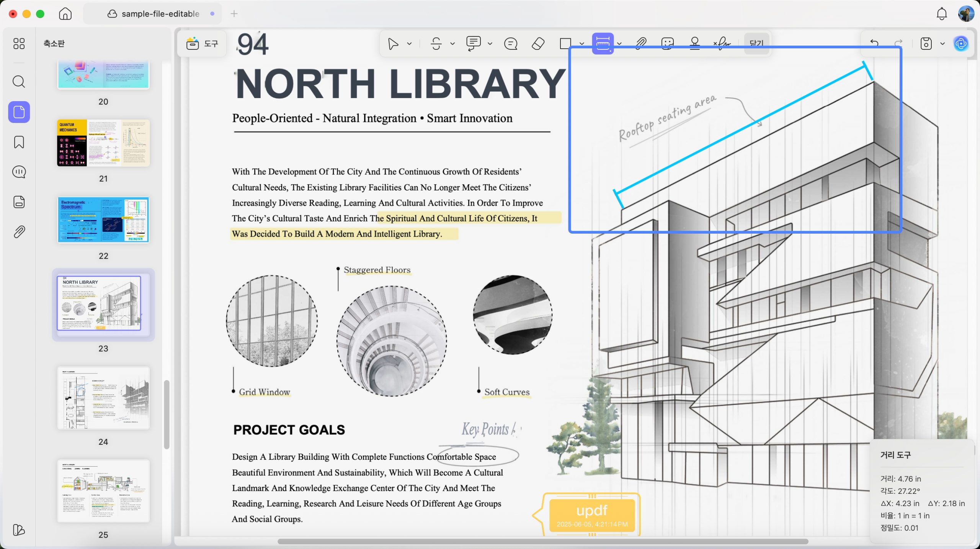Select the text comment tool
980x549 pixels.
click(474, 44)
